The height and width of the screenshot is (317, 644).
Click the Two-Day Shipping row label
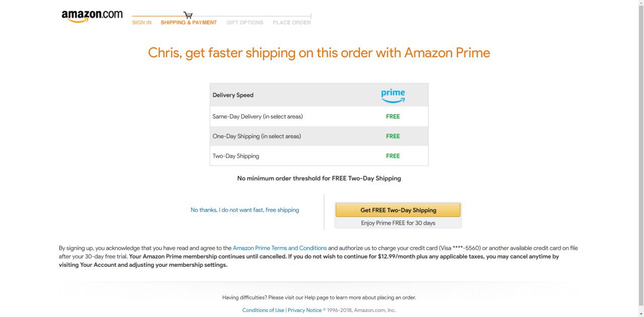[x=236, y=156]
